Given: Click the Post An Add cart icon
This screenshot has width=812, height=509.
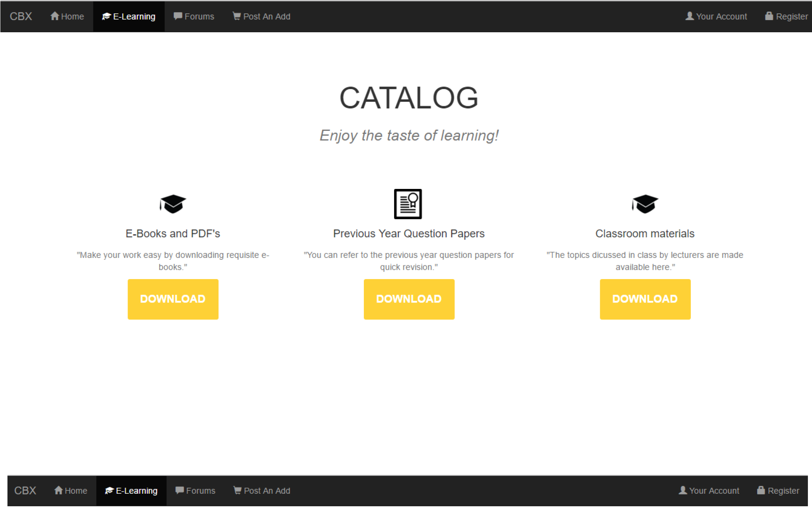Looking at the screenshot, I should click(236, 16).
